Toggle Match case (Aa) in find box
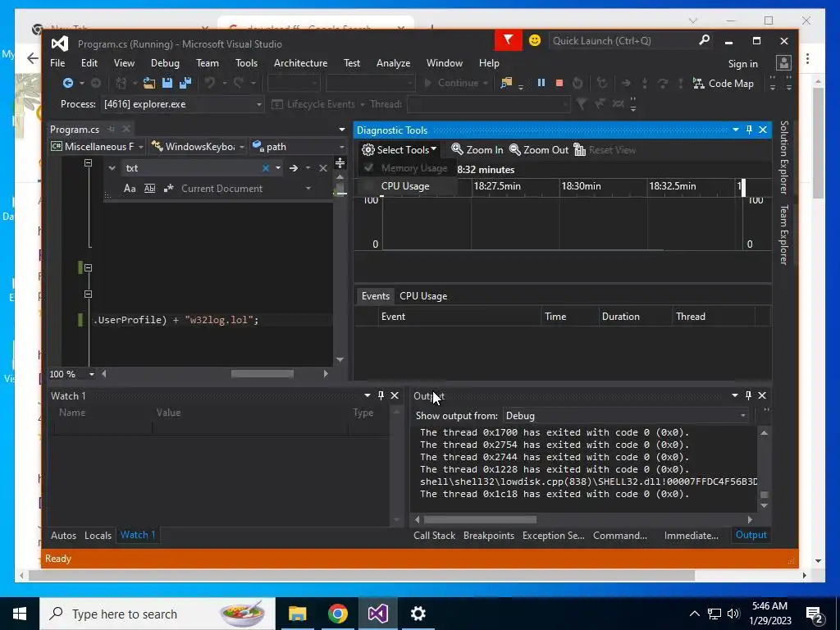840x630 pixels. [x=130, y=189]
